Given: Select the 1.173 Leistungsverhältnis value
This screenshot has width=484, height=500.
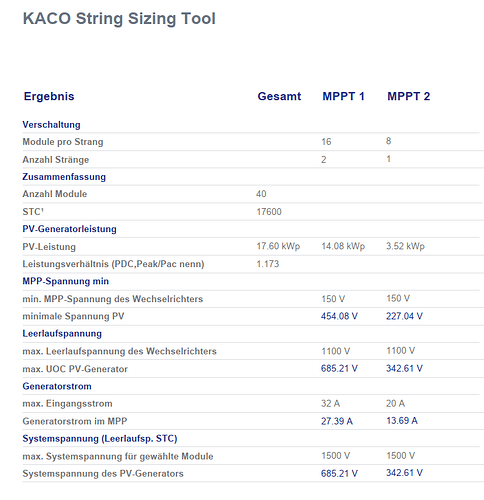Looking at the screenshot, I should (267, 264).
